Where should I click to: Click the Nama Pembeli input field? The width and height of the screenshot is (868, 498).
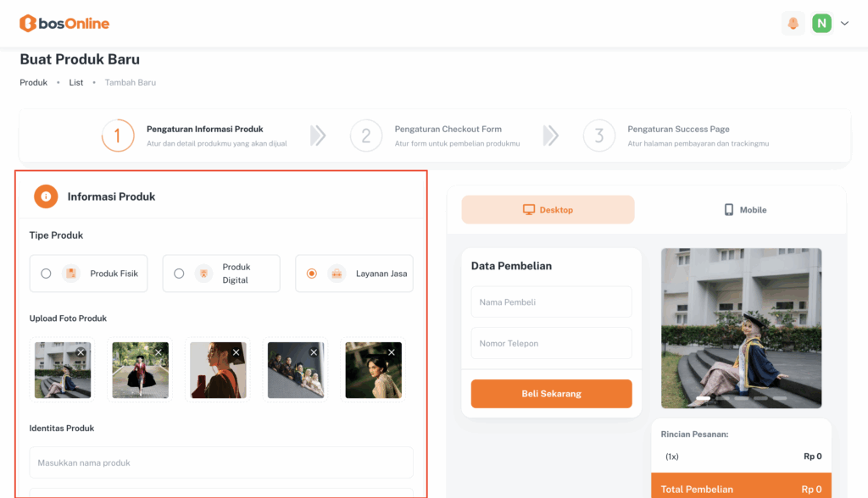[x=551, y=302]
